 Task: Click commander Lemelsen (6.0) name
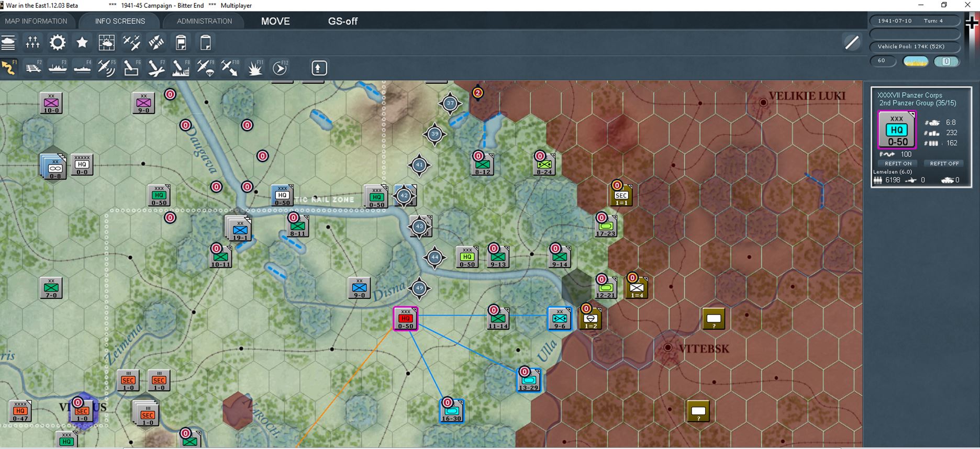coord(893,172)
